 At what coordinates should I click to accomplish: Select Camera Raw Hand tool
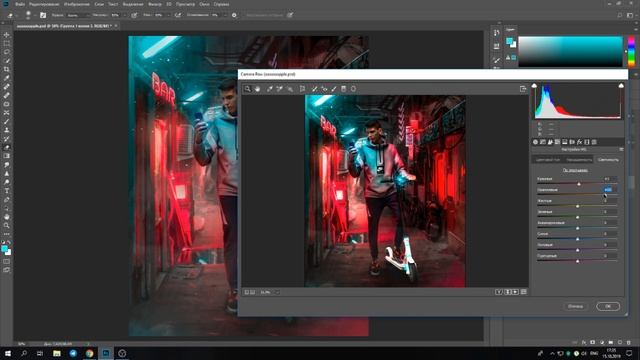click(258, 89)
